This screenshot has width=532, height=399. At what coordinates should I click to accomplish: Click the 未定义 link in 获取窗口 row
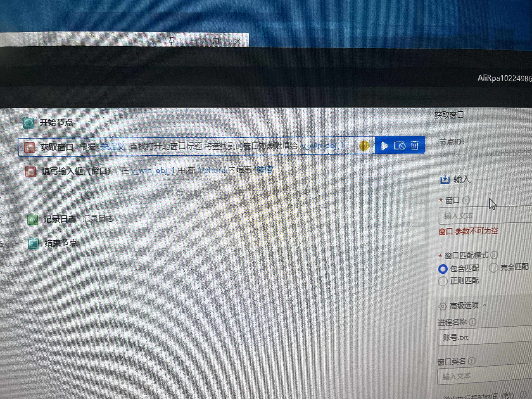(x=112, y=146)
